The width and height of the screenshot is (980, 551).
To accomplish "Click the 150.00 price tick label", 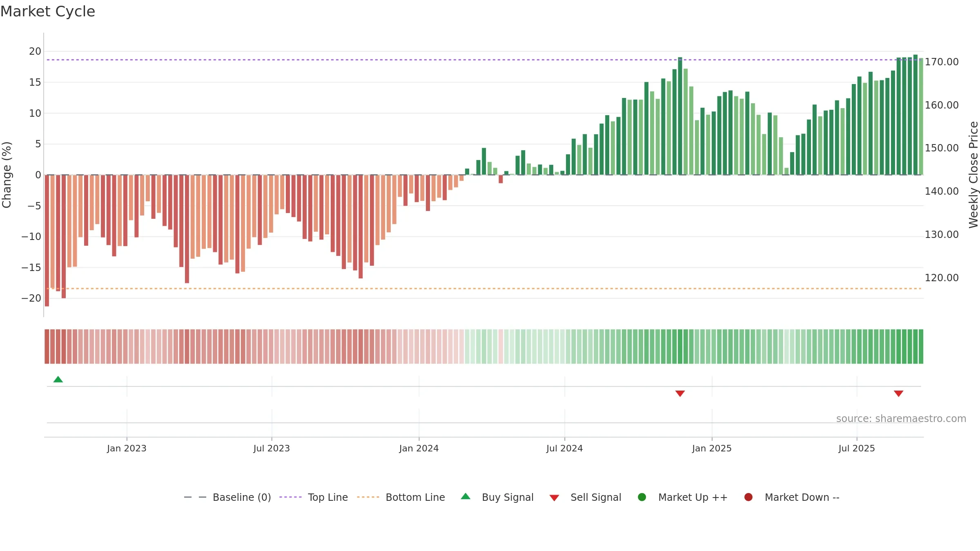I will tap(942, 148).
